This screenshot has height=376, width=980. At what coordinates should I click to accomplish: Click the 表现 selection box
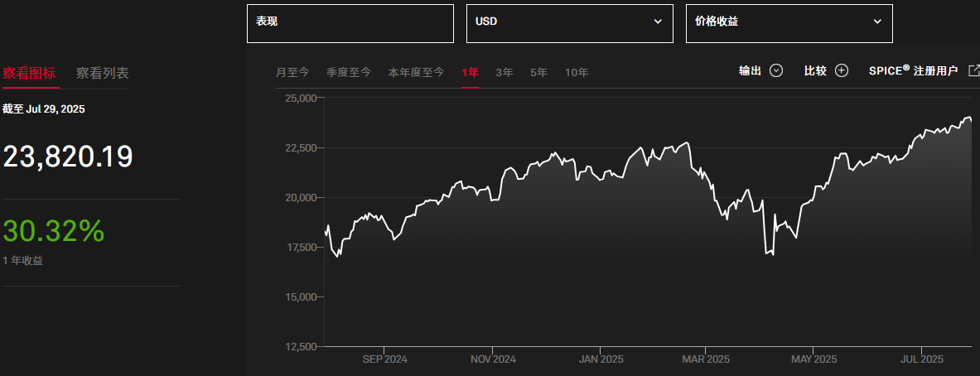point(350,24)
